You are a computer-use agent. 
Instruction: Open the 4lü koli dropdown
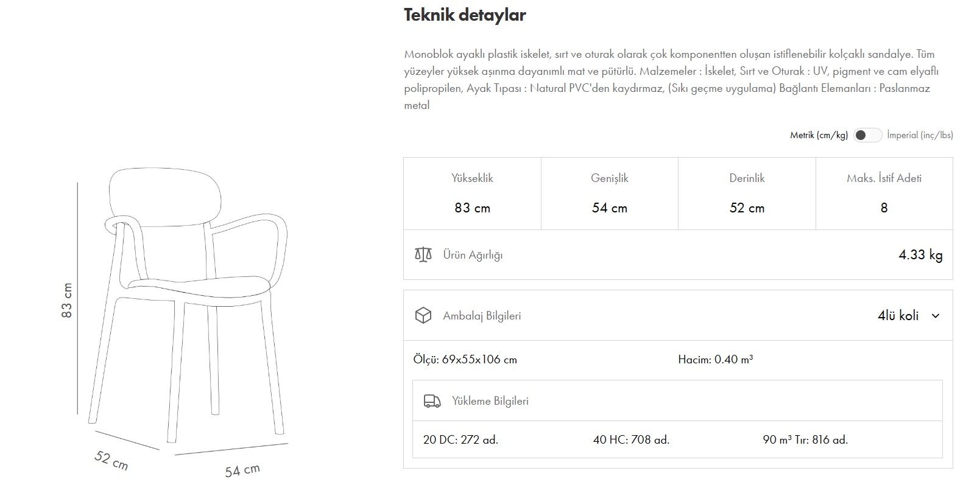909,315
